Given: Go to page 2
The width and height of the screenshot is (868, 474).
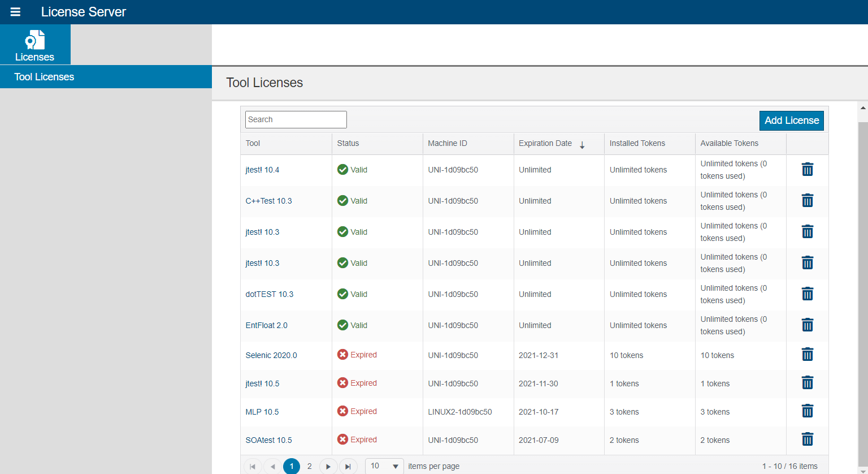Looking at the screenshot, I should tap(309, 467).
